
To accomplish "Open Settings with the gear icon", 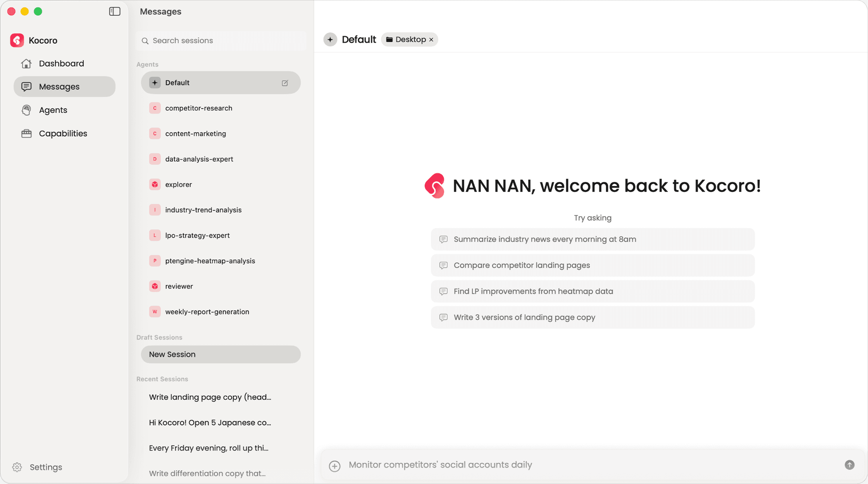I will 17,467.
